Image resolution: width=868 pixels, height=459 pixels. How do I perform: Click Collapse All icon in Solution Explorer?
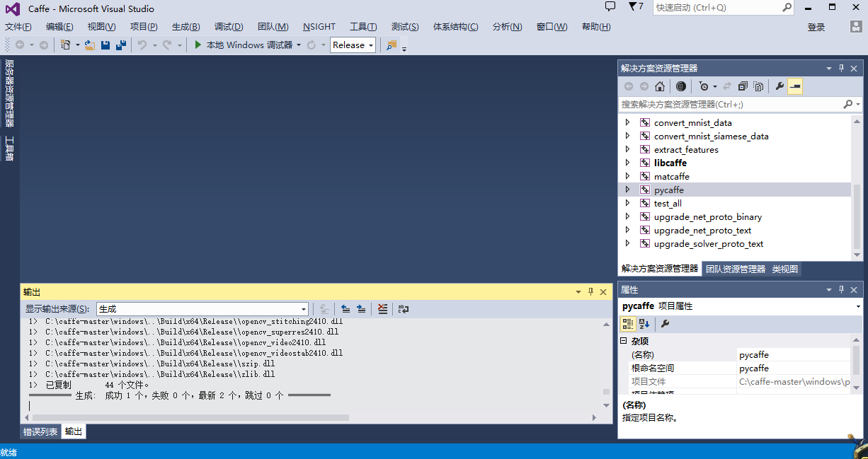pos(743,86)
